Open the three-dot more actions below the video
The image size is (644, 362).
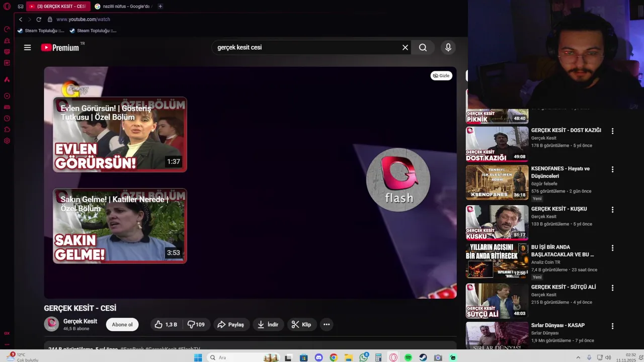click(x=327, y=324)
